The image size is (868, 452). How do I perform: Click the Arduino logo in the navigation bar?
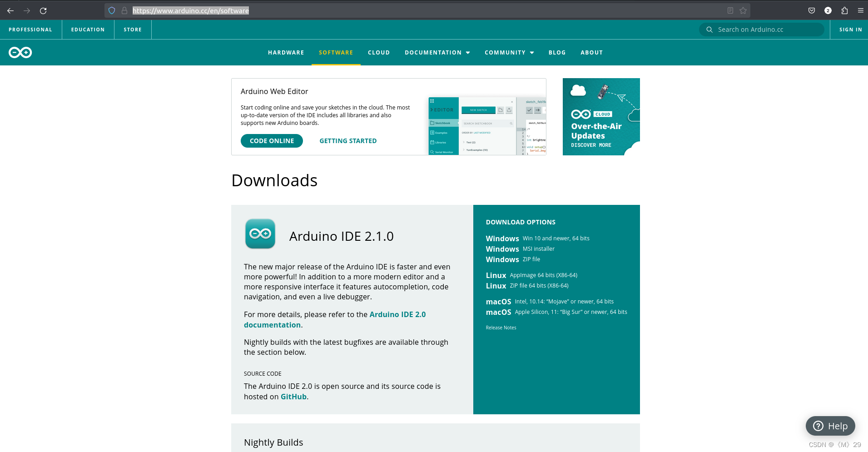pyautogui.click(x=20, y=52)
